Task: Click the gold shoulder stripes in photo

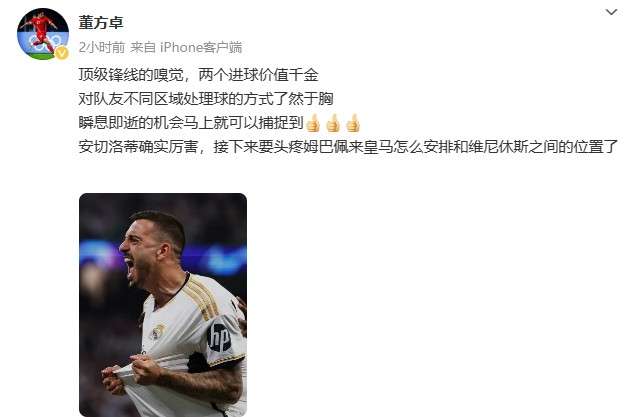Action: coord(202,298)
